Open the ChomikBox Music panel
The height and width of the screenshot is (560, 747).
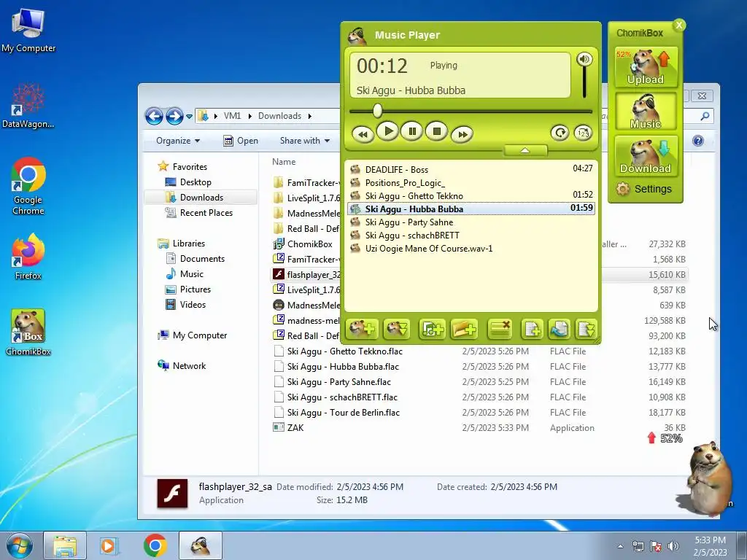[646, 111]
